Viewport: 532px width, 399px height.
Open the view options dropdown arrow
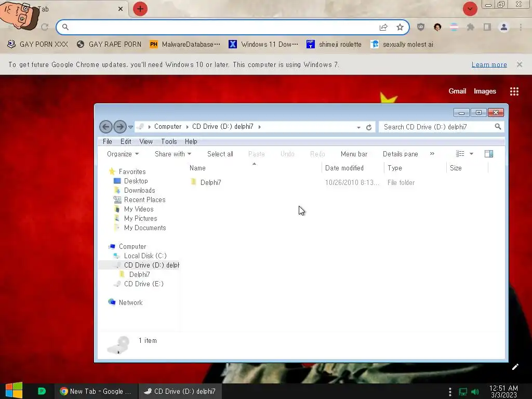point(471,154)
